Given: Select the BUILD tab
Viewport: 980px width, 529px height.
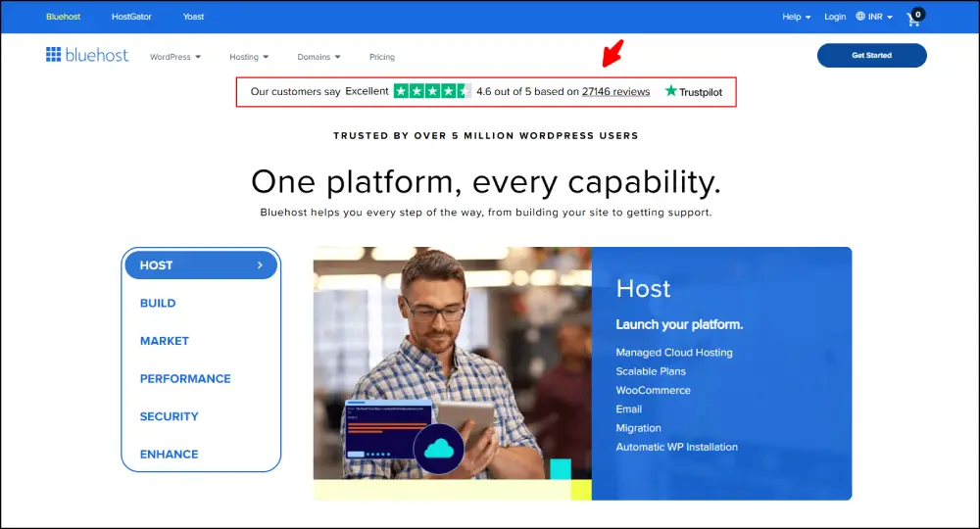Looking at the screenshot, I should tap(158, 303).
